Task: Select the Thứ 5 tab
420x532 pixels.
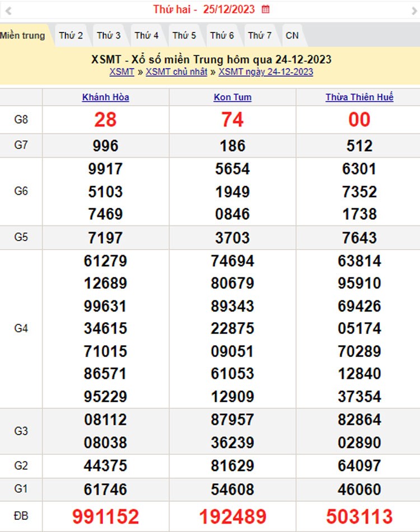Action: [184, 36]
